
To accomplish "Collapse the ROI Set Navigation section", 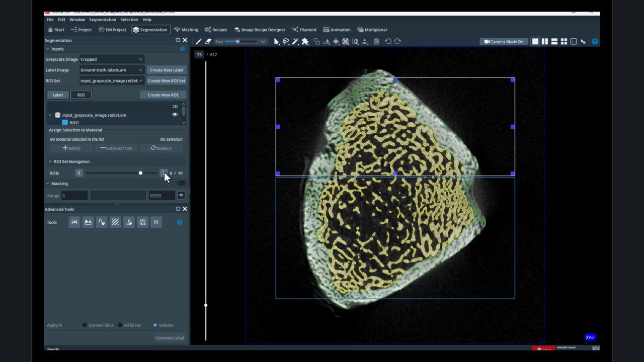I will pos(50,161).
